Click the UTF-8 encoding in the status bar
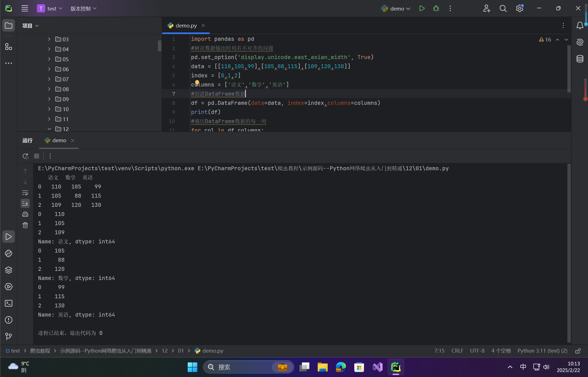Screen dimensions: 588x377 pyautogui.click(x=477, y=351)
